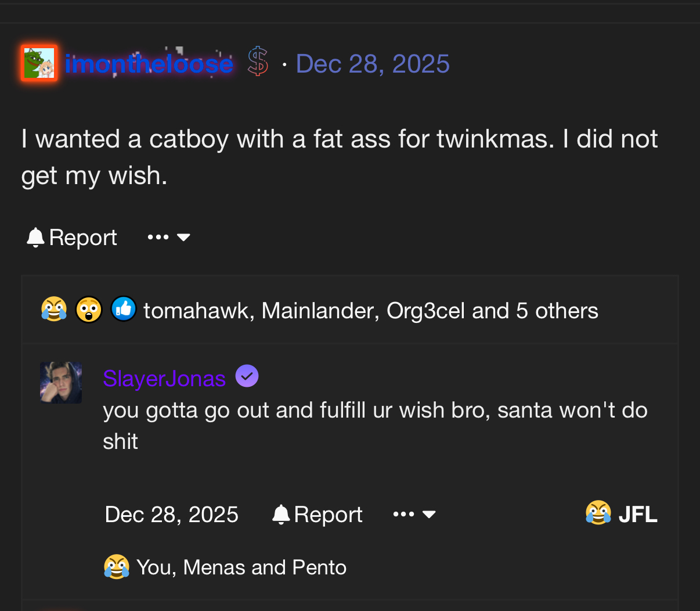Open Mainlander's profile from reactions list
Image resolution: width=700 pixels, height=611 pixels.
click(x=320, y=311)
